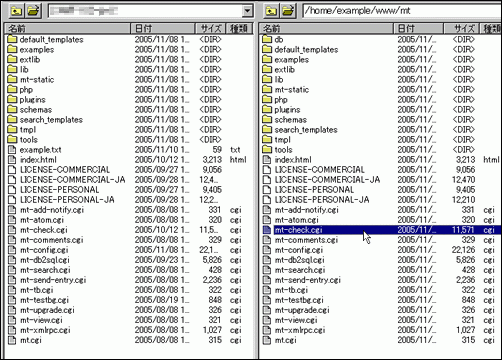502x360 pixels.
Task: Select remote mt-check.cgi file icon
Action: click(267, 230)
